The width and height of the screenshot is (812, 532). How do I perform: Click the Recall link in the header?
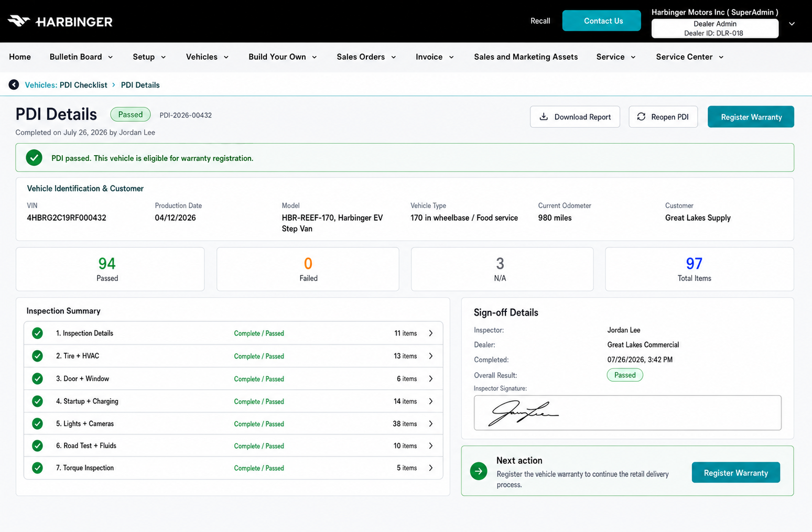(x=540, y=21)
